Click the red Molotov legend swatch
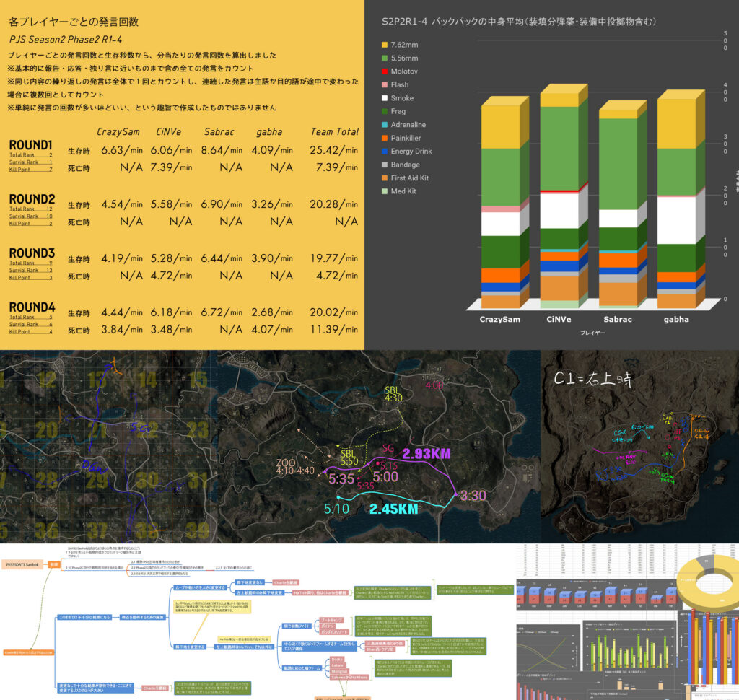739x700 pixels. tap(385, 71)
